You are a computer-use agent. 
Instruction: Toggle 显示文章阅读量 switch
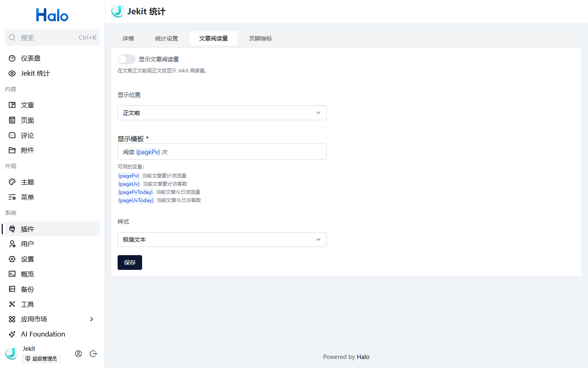127,59
